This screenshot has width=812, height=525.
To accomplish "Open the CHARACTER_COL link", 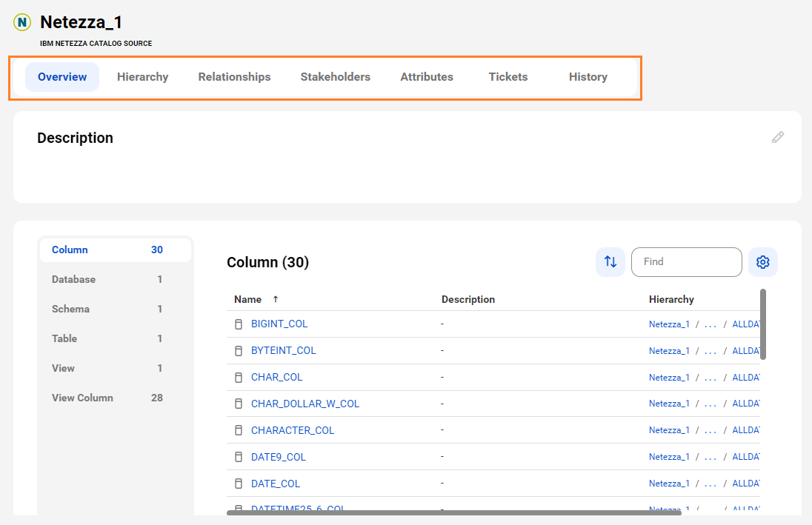I will point(293,430).
